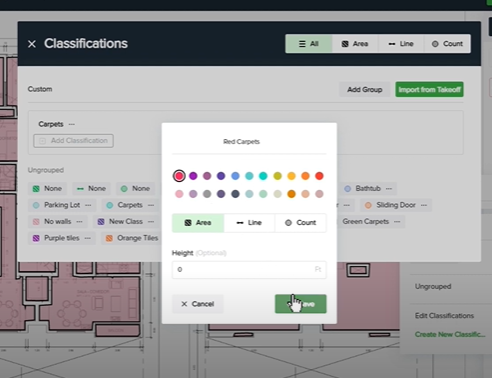Image resolution: width=492 pixels, height=378 pixels.
Task: Pick the red swatch at top row end
Action: (319, 176)
